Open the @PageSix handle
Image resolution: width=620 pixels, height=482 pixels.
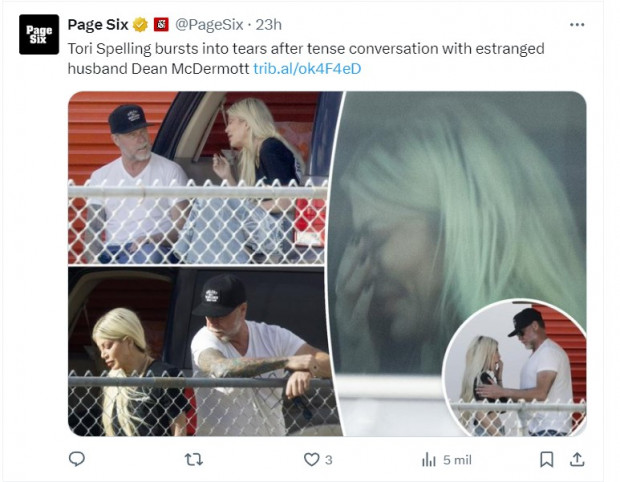[209, 25]
